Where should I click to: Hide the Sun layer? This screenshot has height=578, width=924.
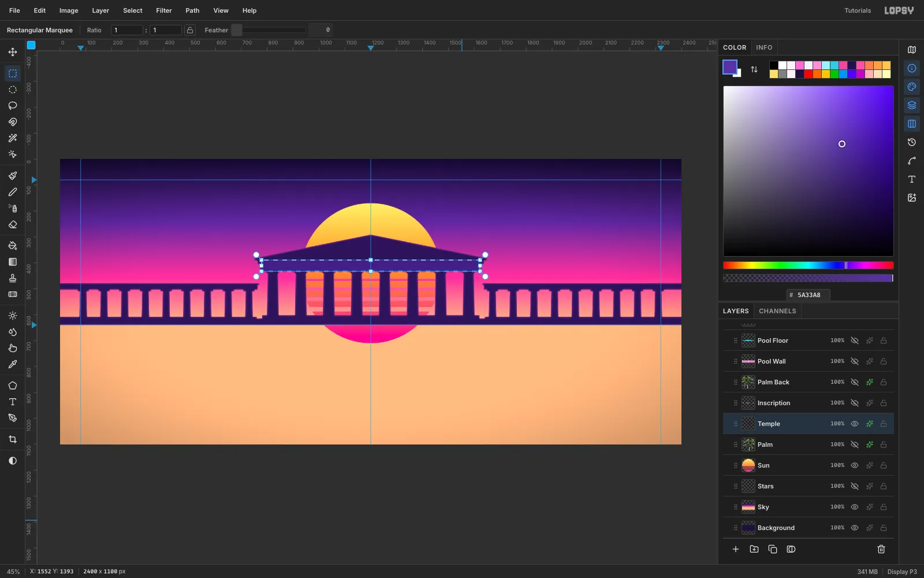(x=855, y=465)
